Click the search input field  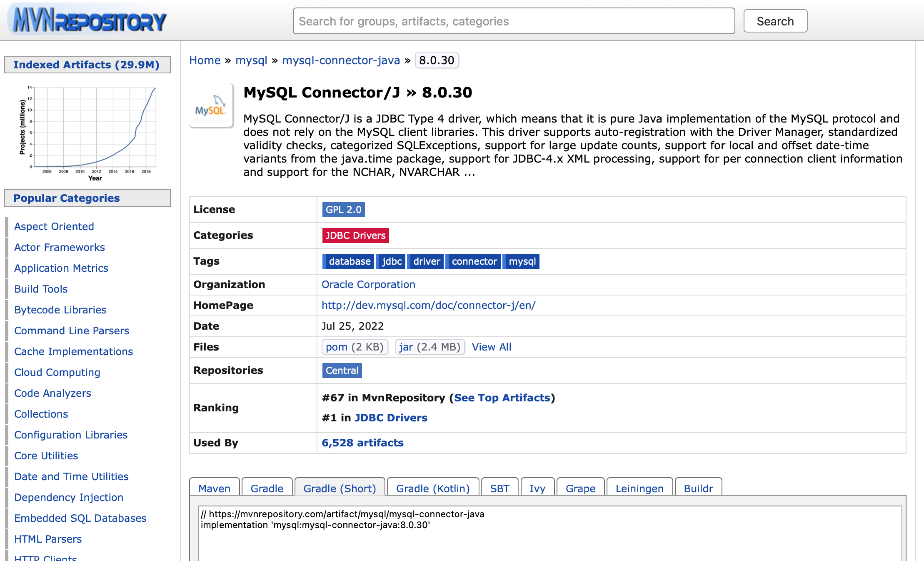[513, 21]
